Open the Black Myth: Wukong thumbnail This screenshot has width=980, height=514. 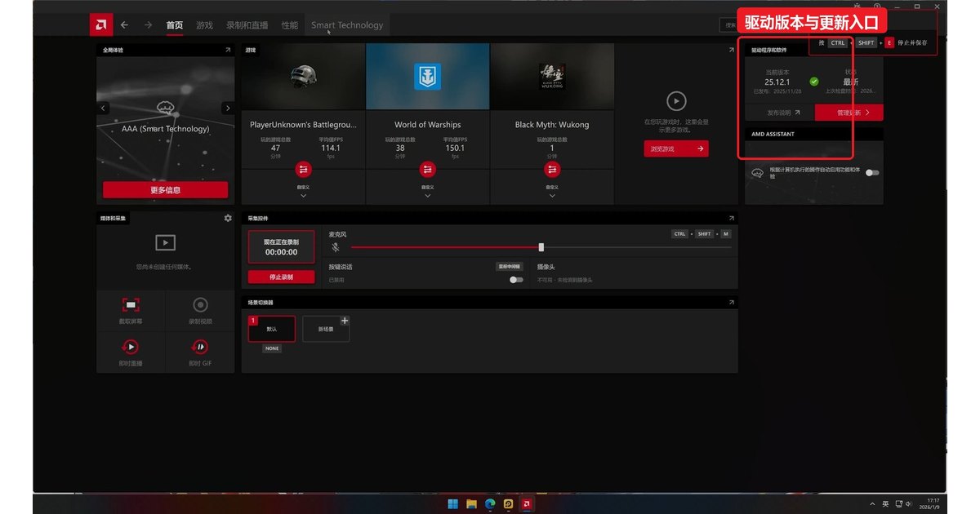coord(553,77)
